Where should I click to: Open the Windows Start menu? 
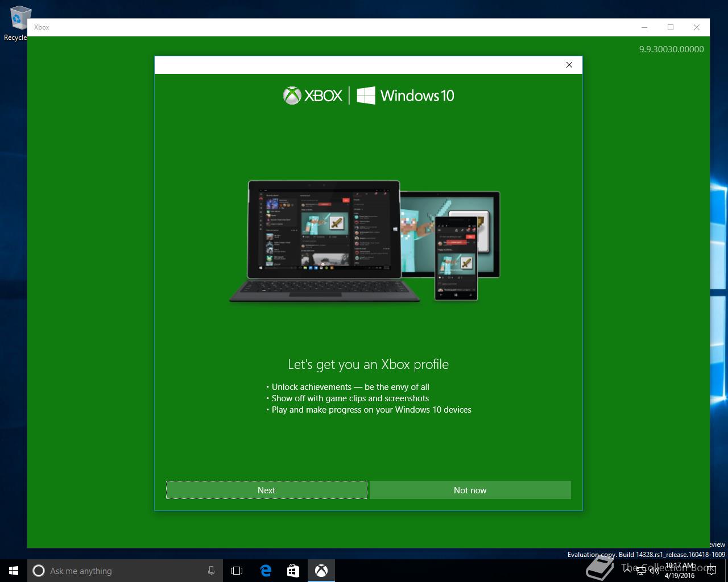[x=14, y=571]
